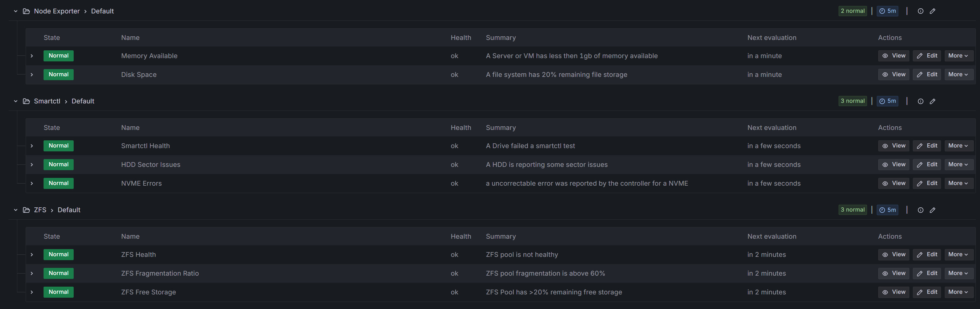Image resolution: width=980 pixels, height=309 pixels.
Task: Click the Normal state badge for Smartctl Health
Action: [x=58, y=146]
